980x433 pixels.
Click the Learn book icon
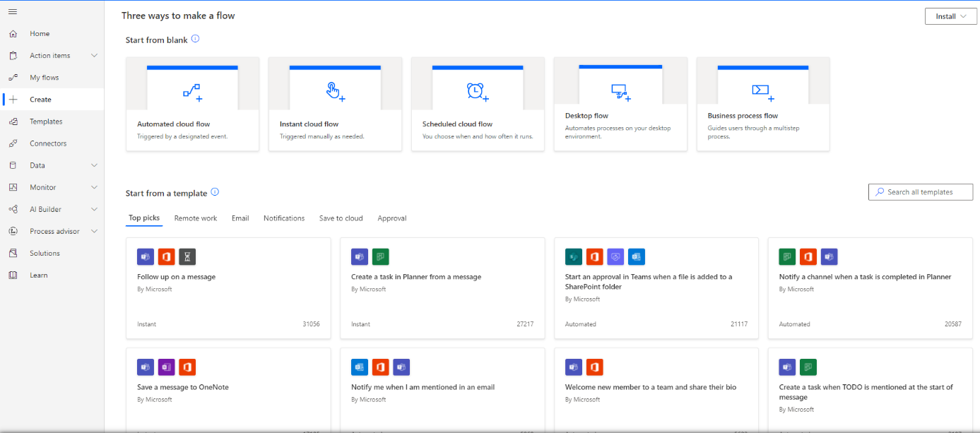coord(13,275)
